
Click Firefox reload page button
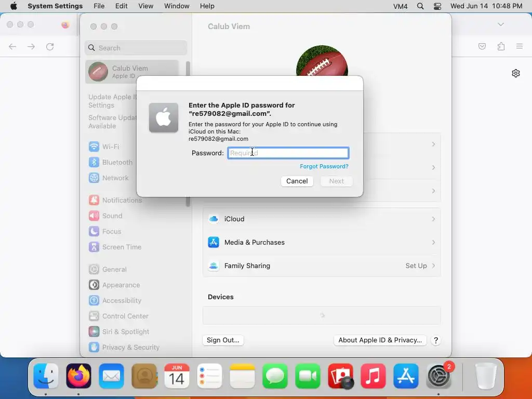(x=50, y=46)
